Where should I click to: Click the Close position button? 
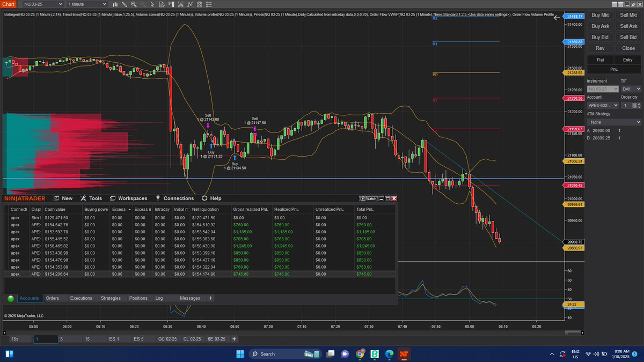628,48
